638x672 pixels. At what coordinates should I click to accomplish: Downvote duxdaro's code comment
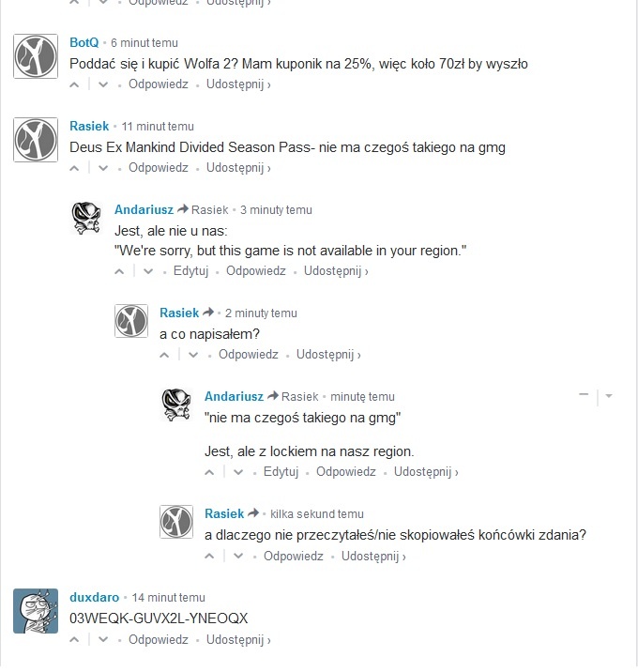pos(103,639)
